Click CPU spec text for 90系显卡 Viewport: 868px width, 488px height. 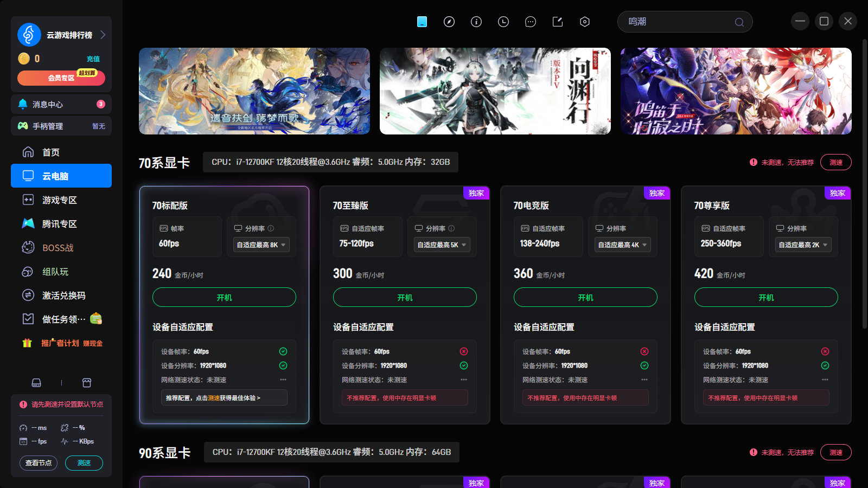click(x=331, y=452)
